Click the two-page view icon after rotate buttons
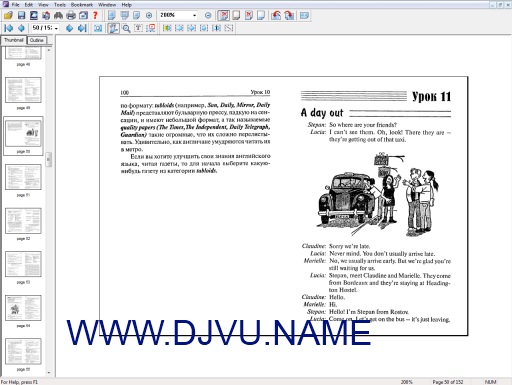The height and width of the screenshot is (385, 512). (x=304, y=15)
